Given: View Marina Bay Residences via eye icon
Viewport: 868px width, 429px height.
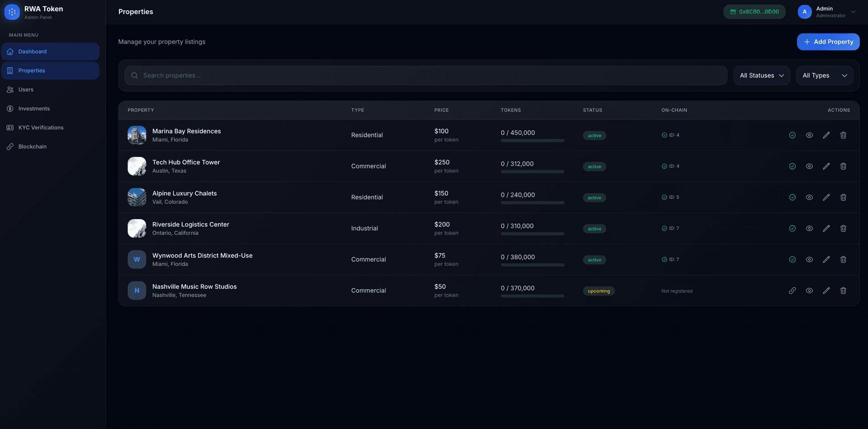Looking at the screenshot, I should coord(809,135).
